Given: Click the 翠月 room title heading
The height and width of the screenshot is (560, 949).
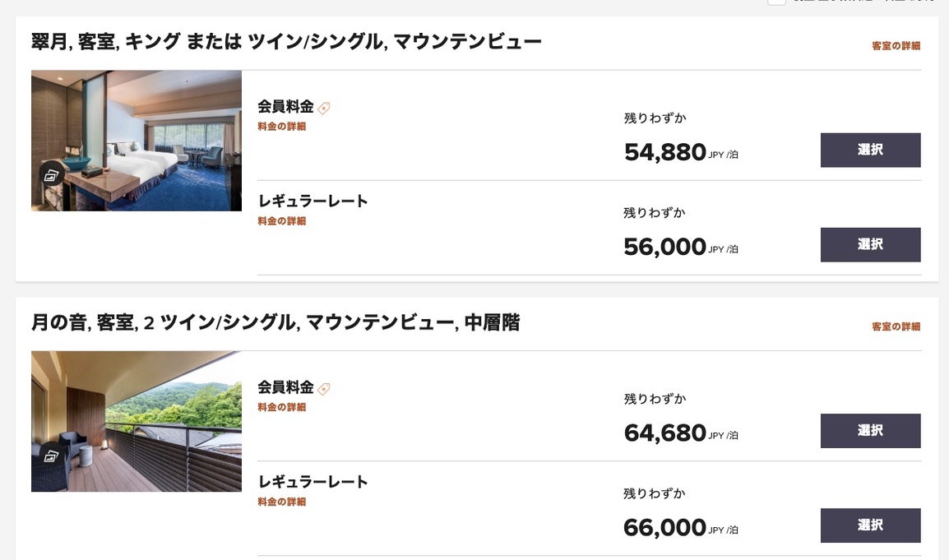Looking at the screenshot, I should click(x=286, y=41).
